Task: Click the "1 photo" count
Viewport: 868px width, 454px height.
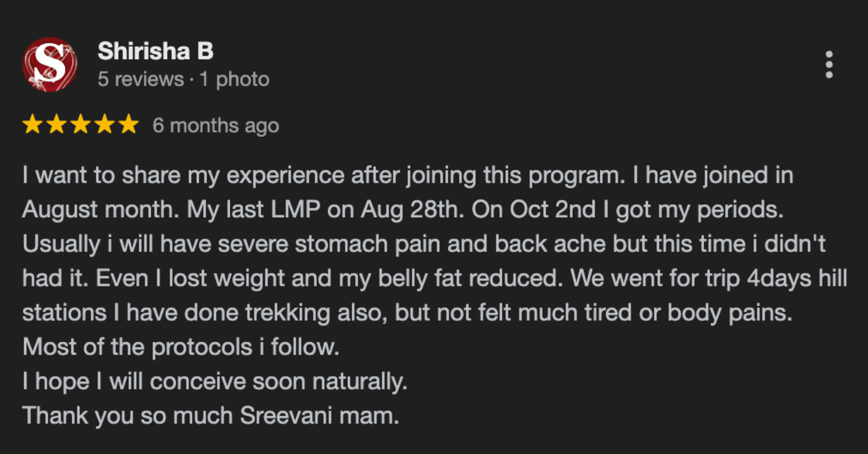Action: pyautogui.click(x=234, y=79)
